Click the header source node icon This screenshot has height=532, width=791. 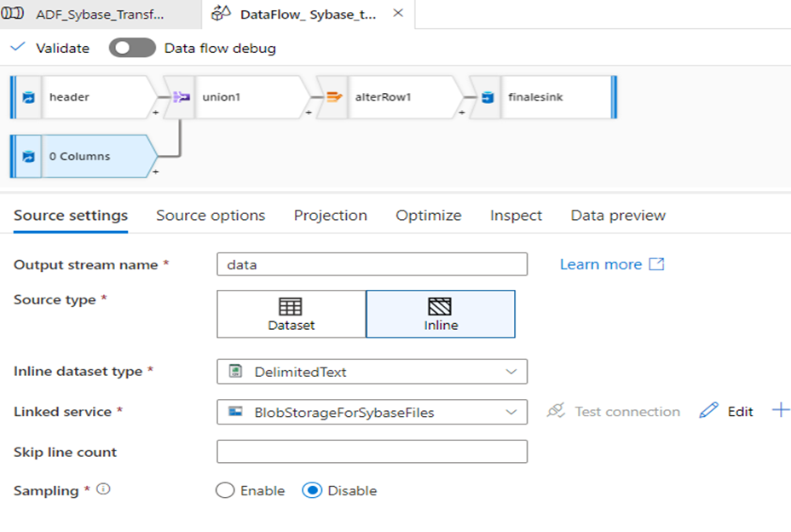click(28, 97)
